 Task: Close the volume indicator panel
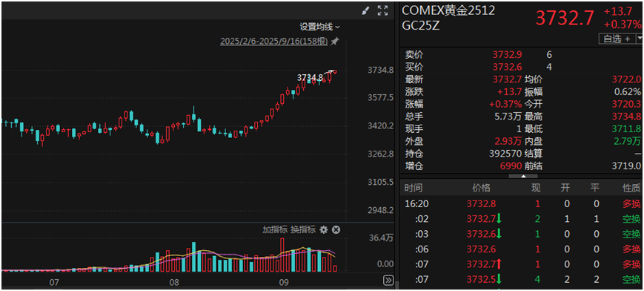pyautogui.click(x=336, y=229)
